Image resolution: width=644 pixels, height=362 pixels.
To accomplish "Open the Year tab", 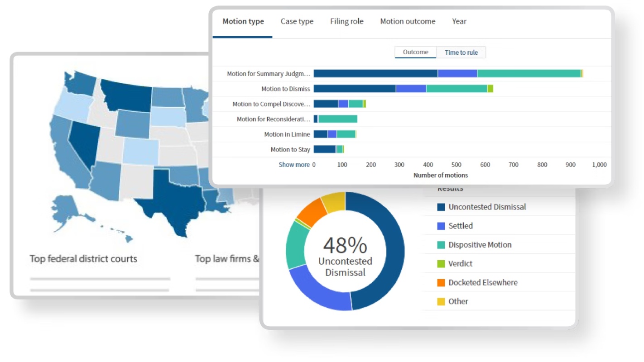I will click(459, 21).
